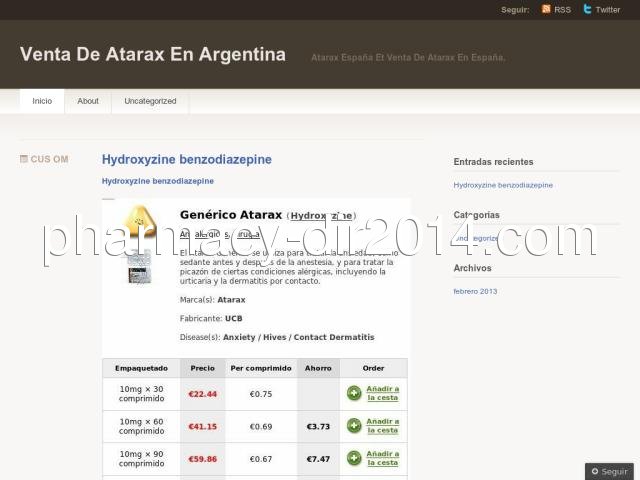
Task: Open the RSS link in header
Action: (x=562, y=10)
